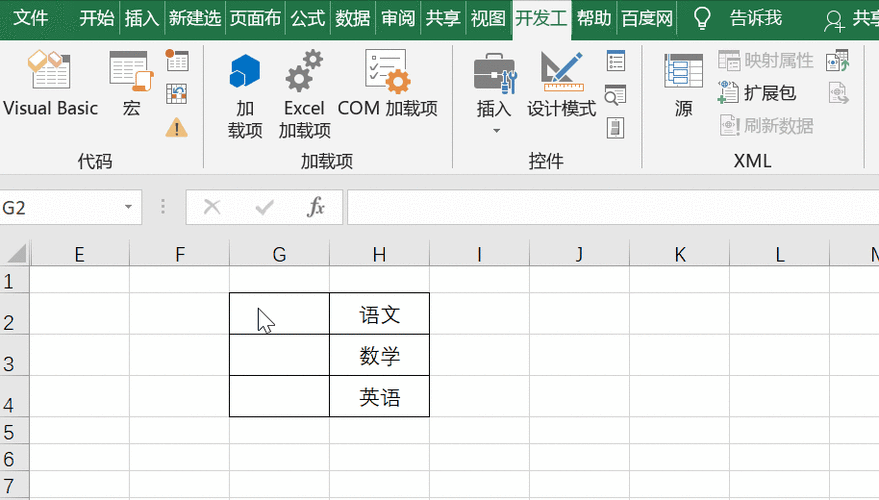Open the XML 源 source pane
Viewport: 879px width, 500px height.
pyautogui.click(x=683, y=84)
